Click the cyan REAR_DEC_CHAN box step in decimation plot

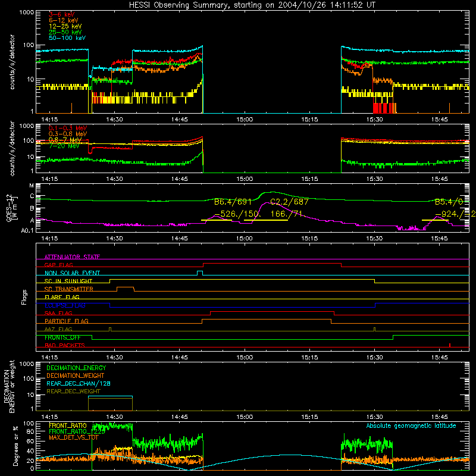pos(110,396)
